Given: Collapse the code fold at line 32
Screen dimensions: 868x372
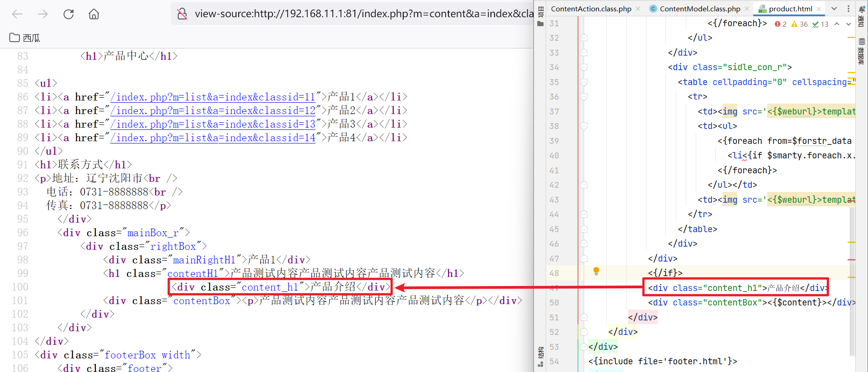Looking at the screenshot, I should click(584, 38).
